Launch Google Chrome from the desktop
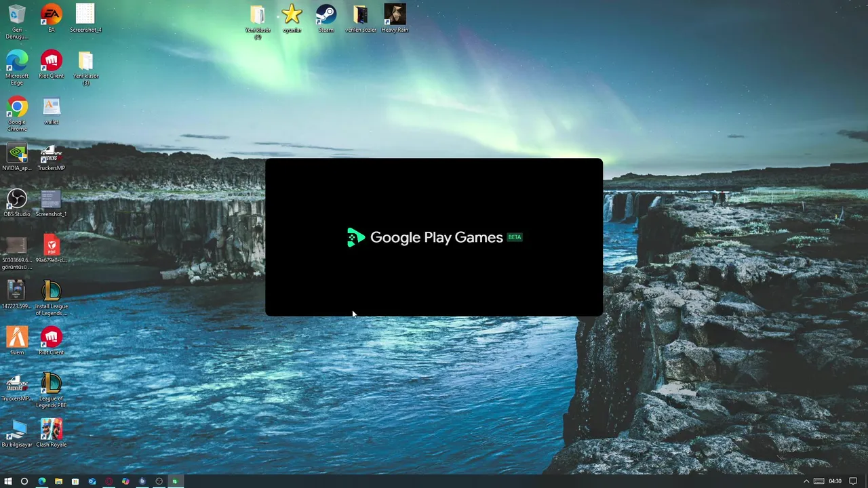The image size is (868, 488). click(17, 113)
